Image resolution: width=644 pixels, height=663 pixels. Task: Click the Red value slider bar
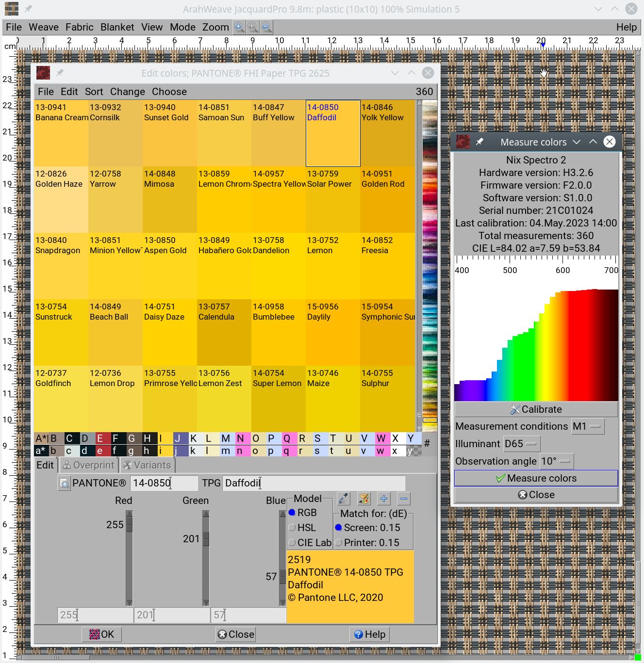(x=129, y=558)
